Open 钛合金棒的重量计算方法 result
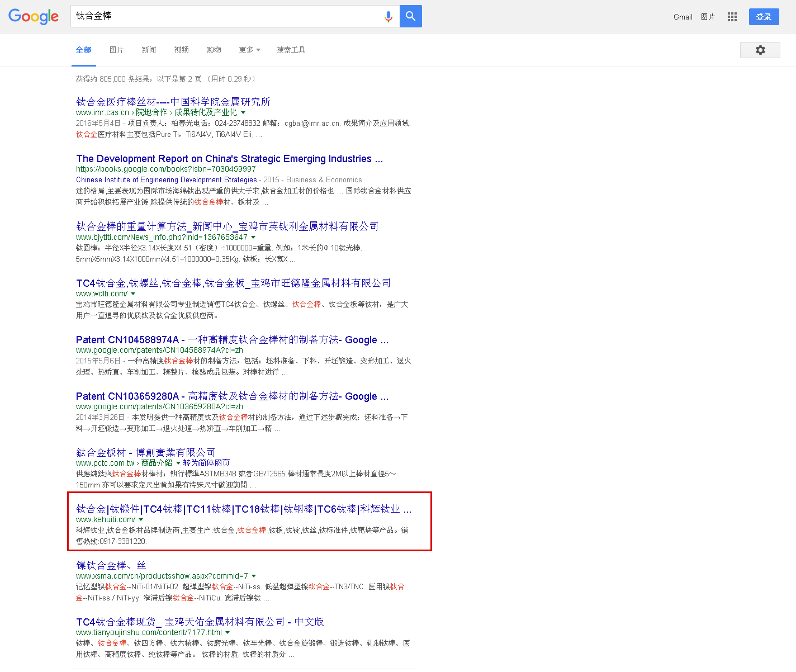Viewport: 796px width, 672px height. (227, 226)
